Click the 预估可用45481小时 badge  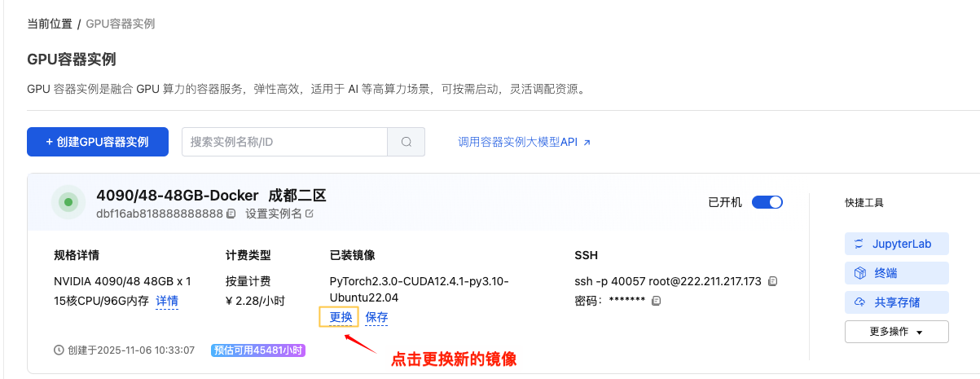click(257, 350)
